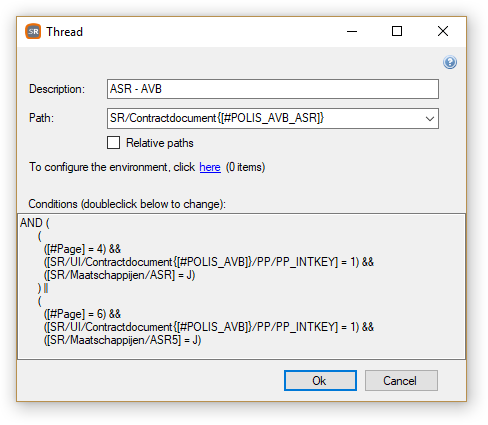Dismiss dialog with the Cancel button
The width and height of the screenshot is (488, 425).
[x=401, y=380]
